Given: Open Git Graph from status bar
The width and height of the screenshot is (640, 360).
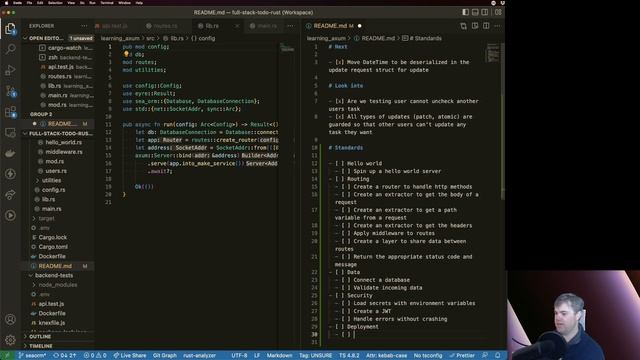Looking at the screenshot, I should tap(164, 356).
